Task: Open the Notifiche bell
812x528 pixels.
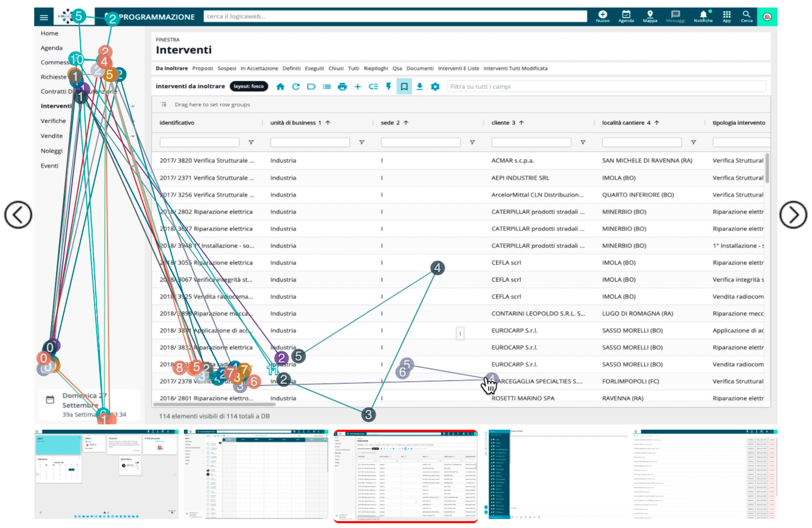Action: [x=703, y=16]
